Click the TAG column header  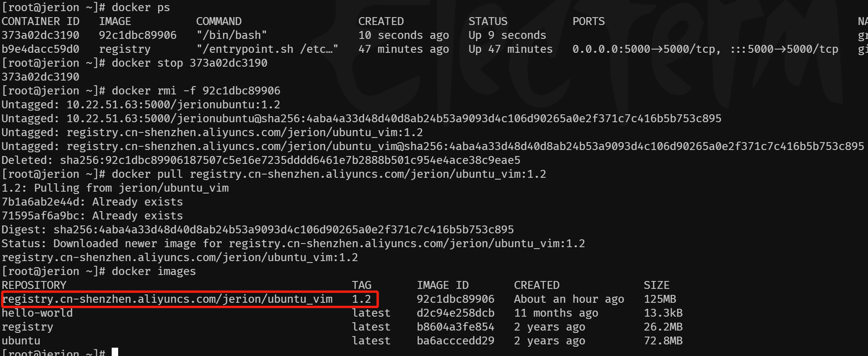coord(361,285)
